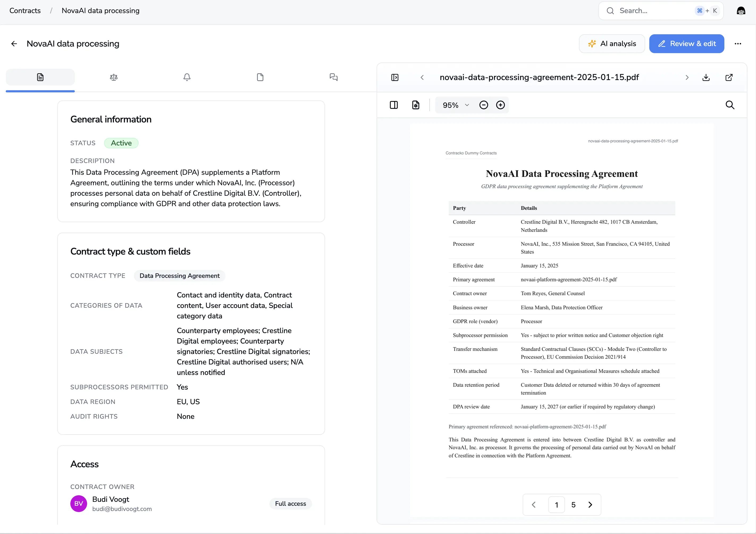This screenshot has height=534, width=756.
Task: Go to the next PDF page
Action: 590,505
